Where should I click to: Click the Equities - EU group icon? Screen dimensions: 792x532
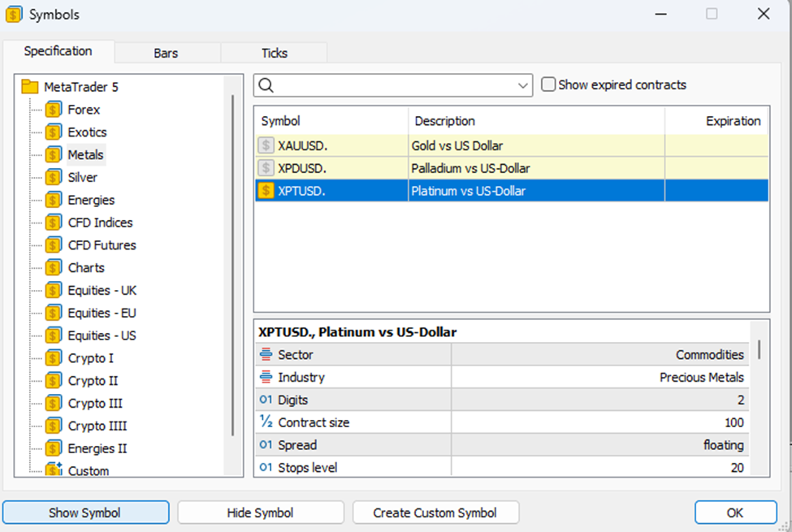click(53, 313)
